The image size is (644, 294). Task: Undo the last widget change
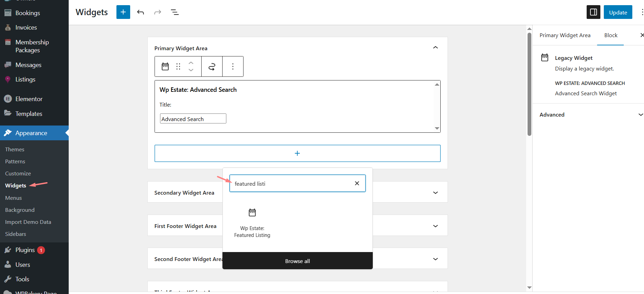point(140,12)
